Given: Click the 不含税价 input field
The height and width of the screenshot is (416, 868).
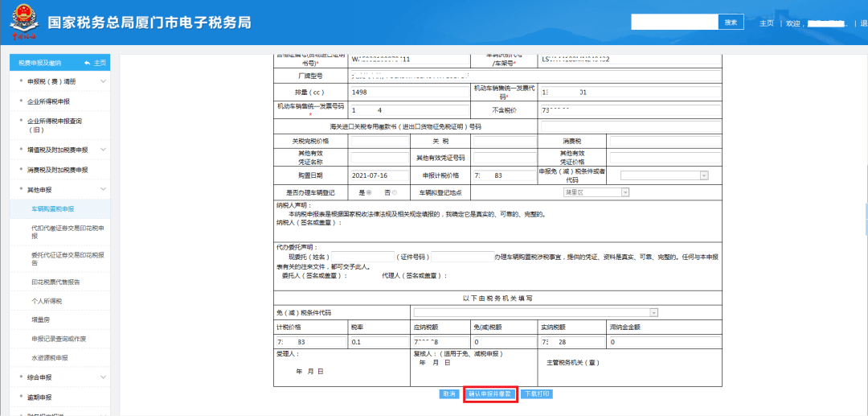Looking at the screenshot, I should coord(631,109).
